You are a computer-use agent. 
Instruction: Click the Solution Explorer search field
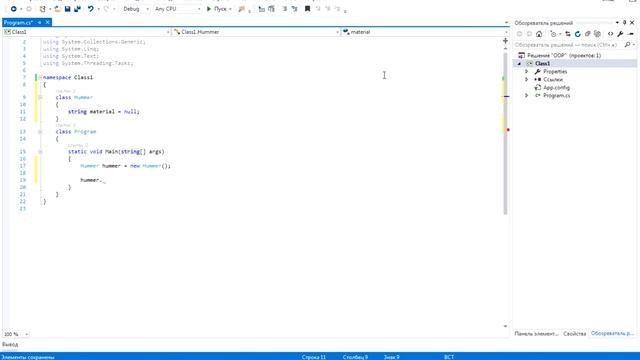pos(569,45)
